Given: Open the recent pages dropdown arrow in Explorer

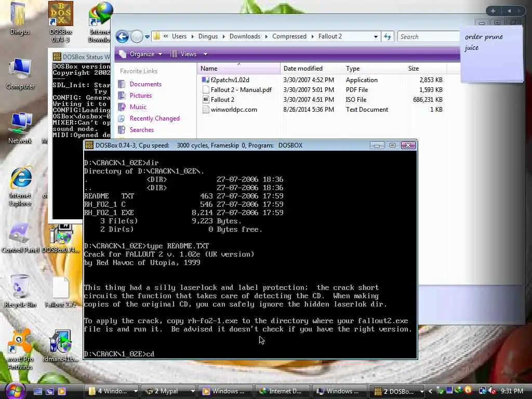Looking at the screenshot, I should tap(147, 37).
